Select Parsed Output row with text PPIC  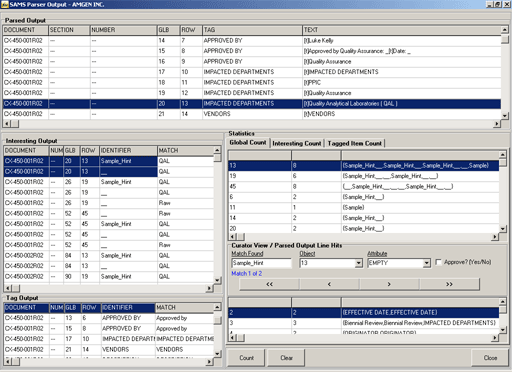252,82
